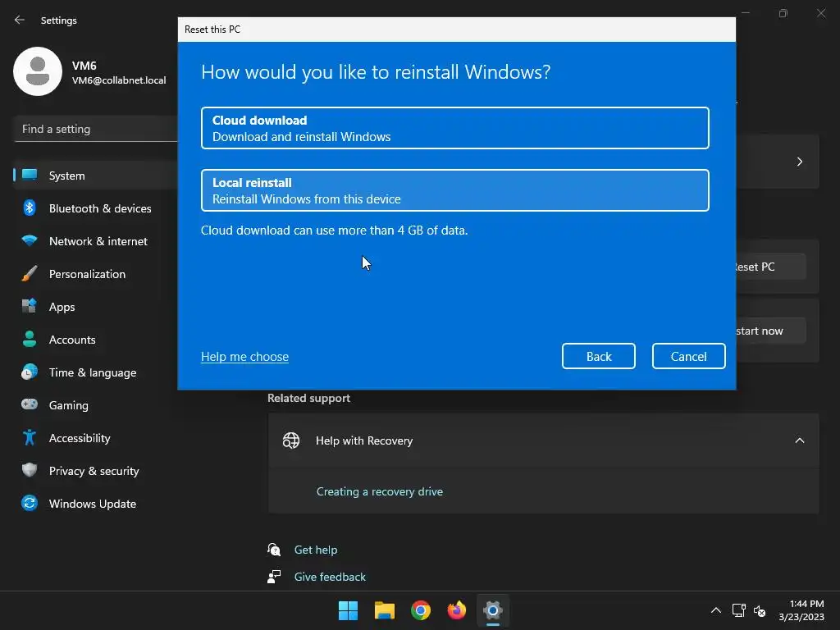This screenshot has height=630, width=840.
Task: Open Gaming controller icon
Action: (x=30, y=404)
